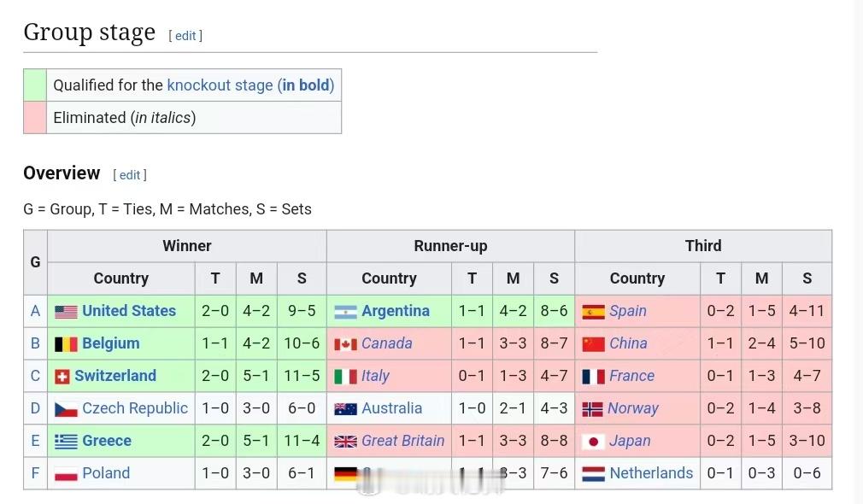Click the Argentina flag icon

click(x=345, y=312)
